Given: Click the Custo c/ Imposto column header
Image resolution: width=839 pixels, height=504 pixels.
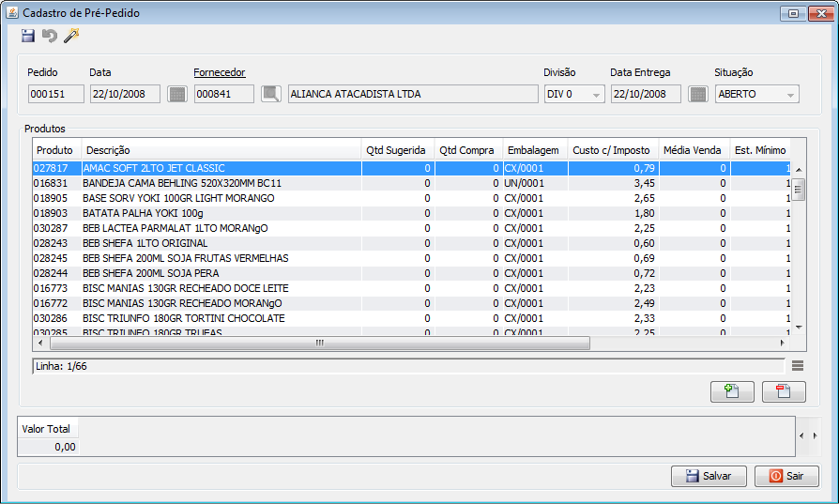Looking at the screenshot, I should [613, 150].
